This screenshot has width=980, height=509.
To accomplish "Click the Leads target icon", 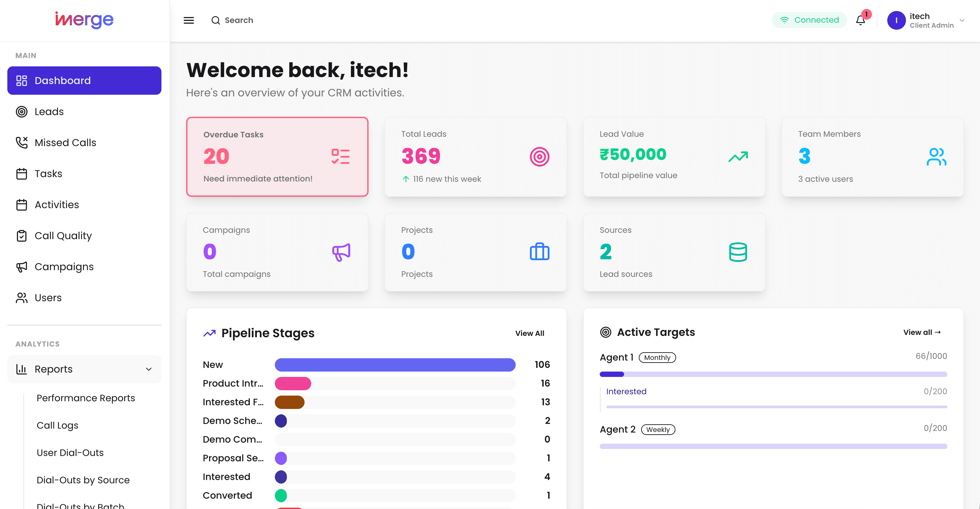I will pos(22,111).
